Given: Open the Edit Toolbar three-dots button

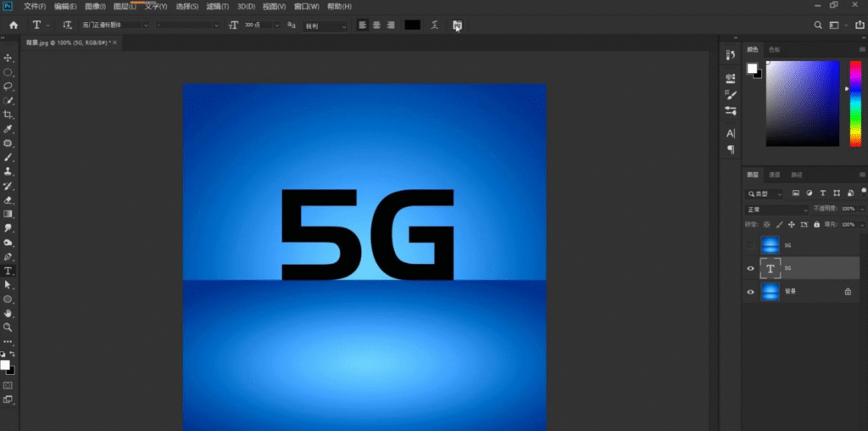Looking at the screenshot, I should click(8, 342).
